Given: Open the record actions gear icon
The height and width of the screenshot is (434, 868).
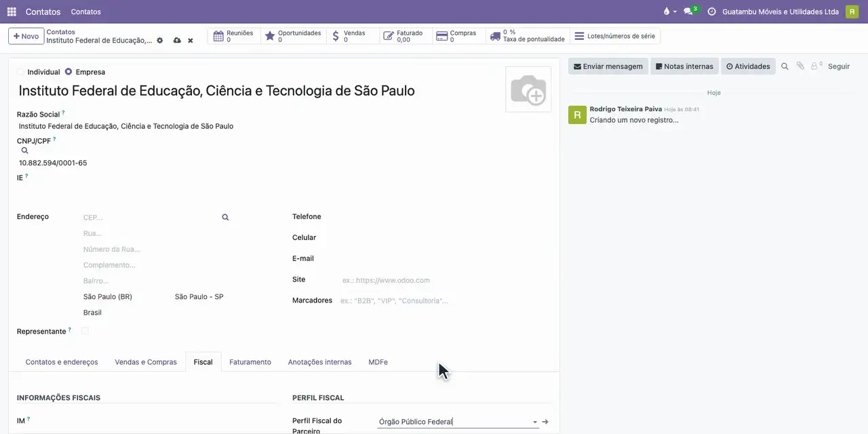Looking at the screenshot, I should point(160,41).
